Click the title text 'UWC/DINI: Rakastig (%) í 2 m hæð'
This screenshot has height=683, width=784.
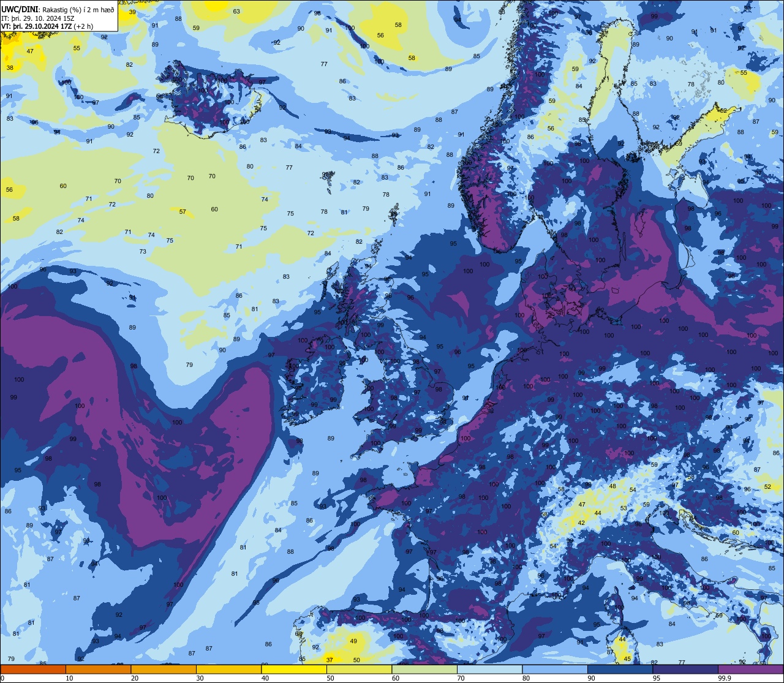point(58,9)
